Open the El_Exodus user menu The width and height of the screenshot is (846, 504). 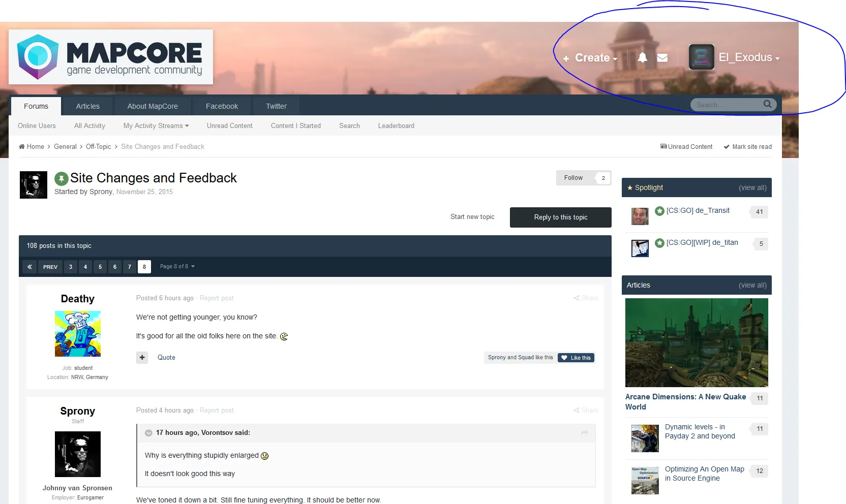734,57
